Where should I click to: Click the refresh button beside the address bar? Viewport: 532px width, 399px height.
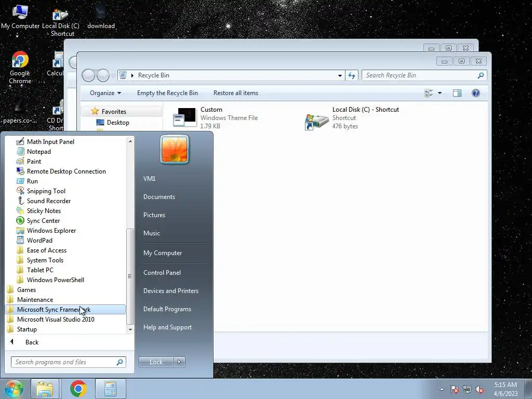click(352, 75)
